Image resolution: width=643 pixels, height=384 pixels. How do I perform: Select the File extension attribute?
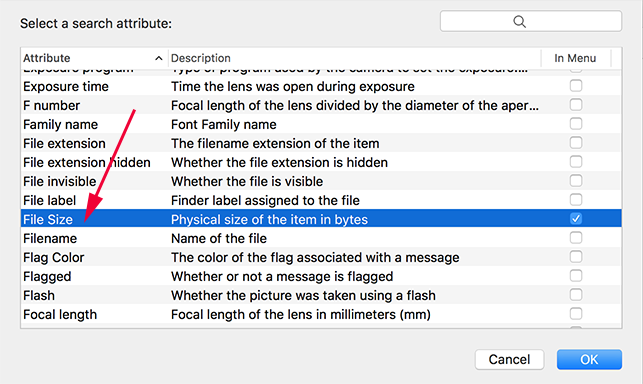(64, 144)
